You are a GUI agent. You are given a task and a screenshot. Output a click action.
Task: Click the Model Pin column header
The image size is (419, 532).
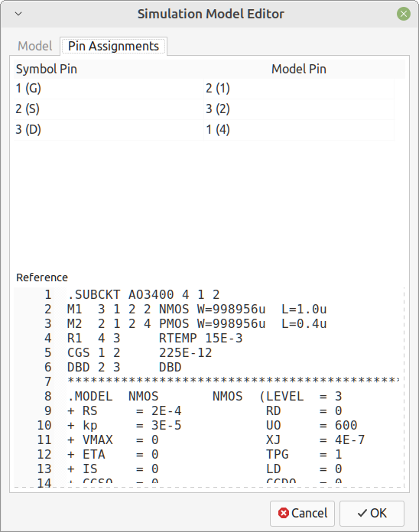coord(299,70)
